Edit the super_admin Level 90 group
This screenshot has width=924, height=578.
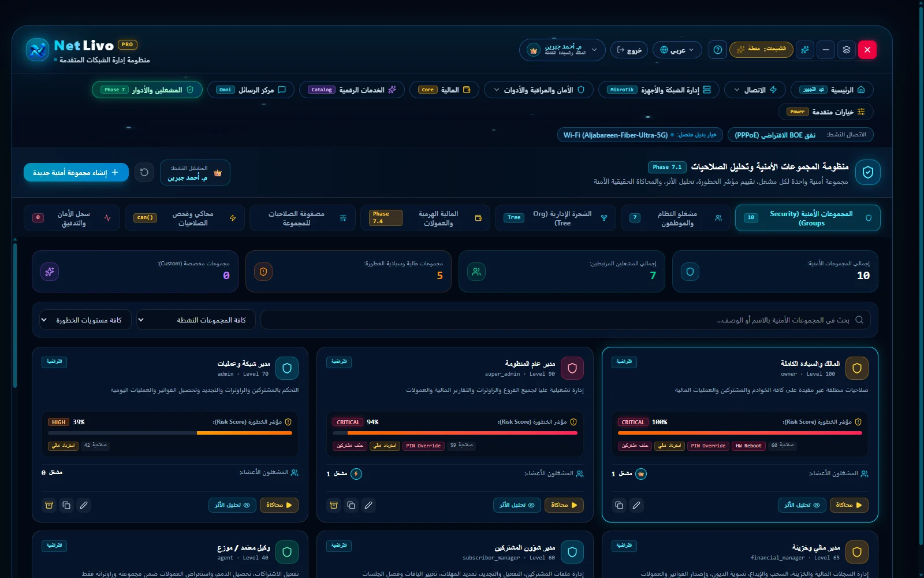pos(368,505)
